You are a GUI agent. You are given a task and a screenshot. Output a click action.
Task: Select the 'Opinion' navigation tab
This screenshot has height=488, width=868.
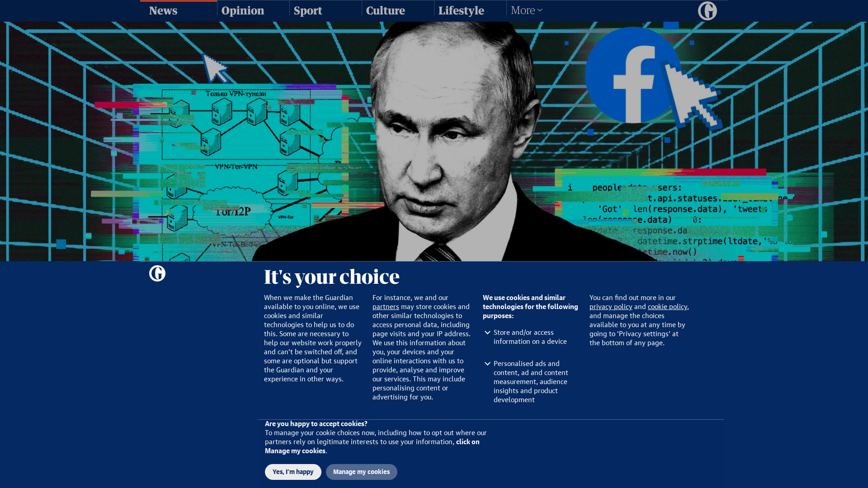pyautogui.click(x=243, y=10)
